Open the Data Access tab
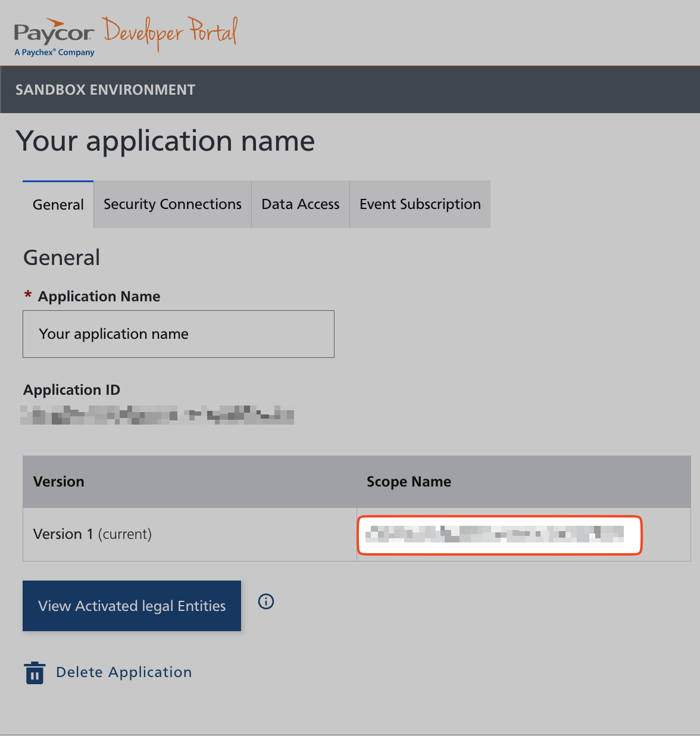The image size is (700, 736). (301, 204)
